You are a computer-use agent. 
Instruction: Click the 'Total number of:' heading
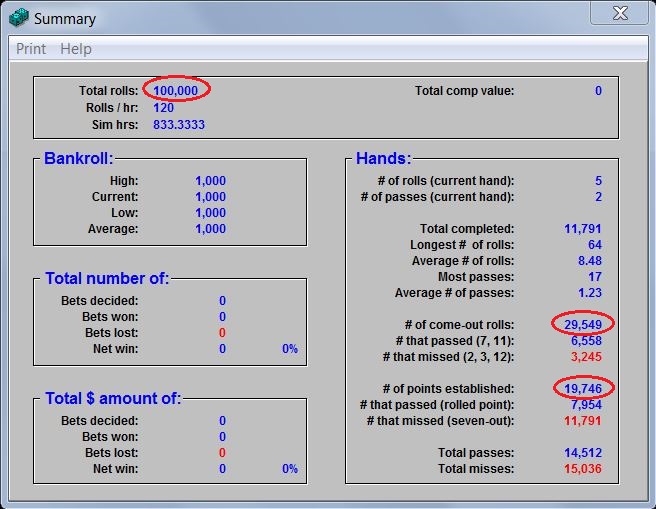(x=107, y=279)
